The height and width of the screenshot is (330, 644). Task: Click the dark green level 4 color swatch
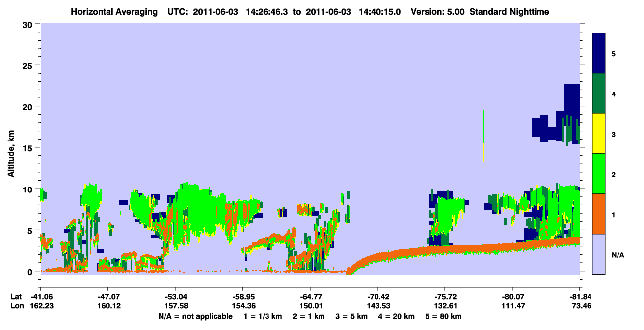point(599,94)
